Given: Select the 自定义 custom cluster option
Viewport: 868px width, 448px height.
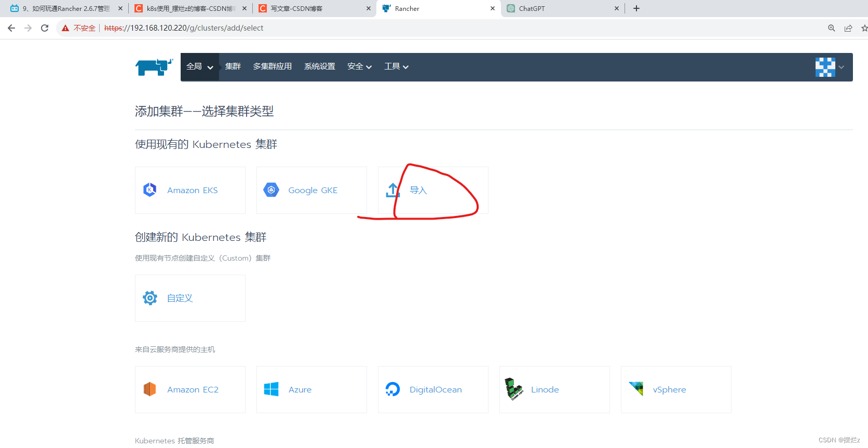Looking at the screenshot, I should pos(190,298).
